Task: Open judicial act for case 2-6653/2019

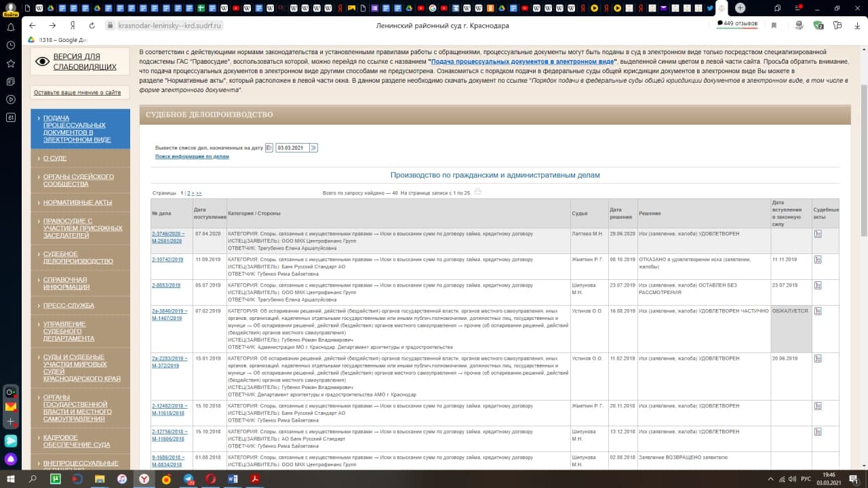Action: click(x=818, y=285)
